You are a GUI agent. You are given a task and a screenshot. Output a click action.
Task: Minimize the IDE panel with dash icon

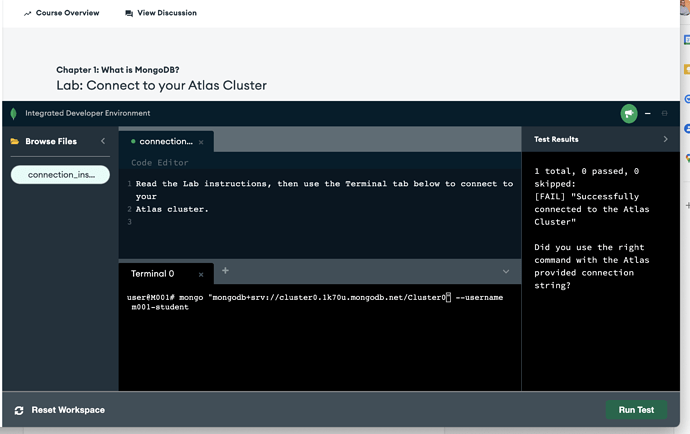tap(647, 114)
